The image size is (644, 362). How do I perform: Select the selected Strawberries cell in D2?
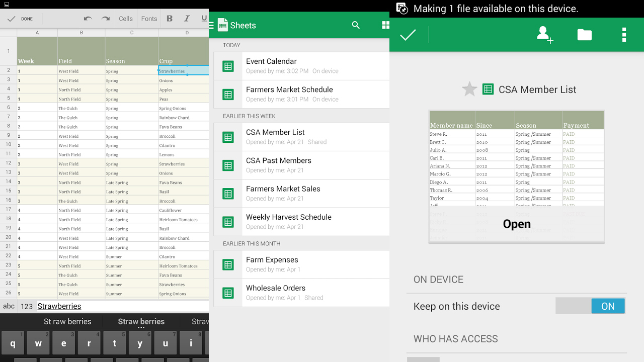click(x=184, y=70)
